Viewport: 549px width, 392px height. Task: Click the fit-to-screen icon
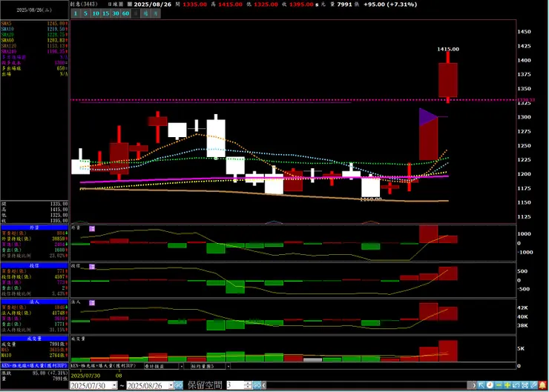tap(525, 385)
